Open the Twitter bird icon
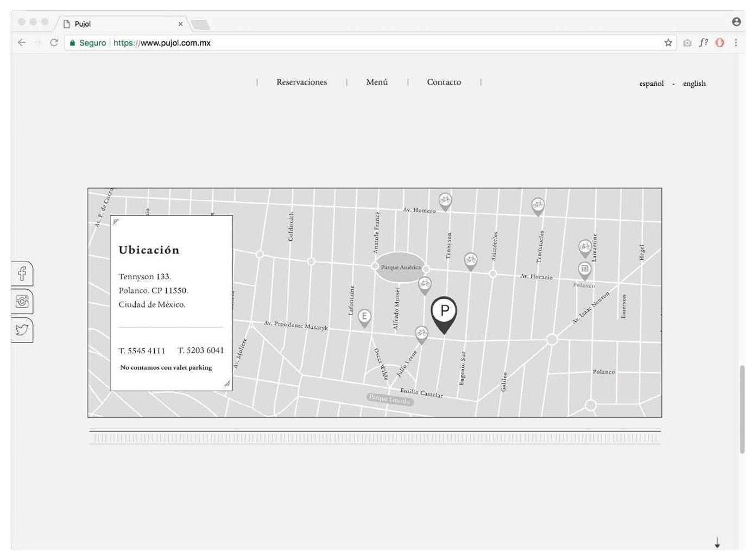 point(22,329)
